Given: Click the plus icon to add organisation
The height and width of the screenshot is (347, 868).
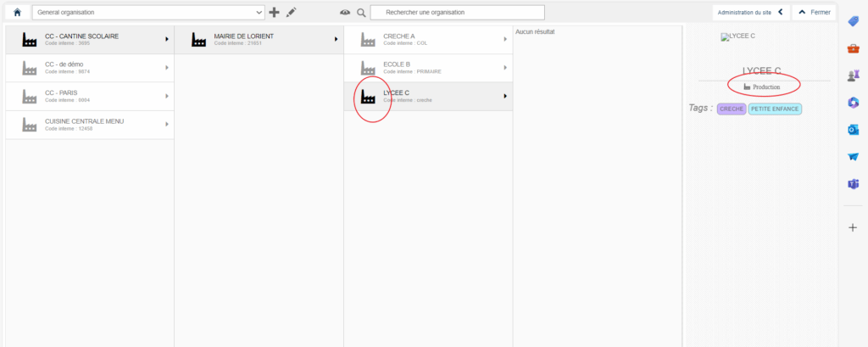Looking at the screenshot, I should (x=274, y=13).
